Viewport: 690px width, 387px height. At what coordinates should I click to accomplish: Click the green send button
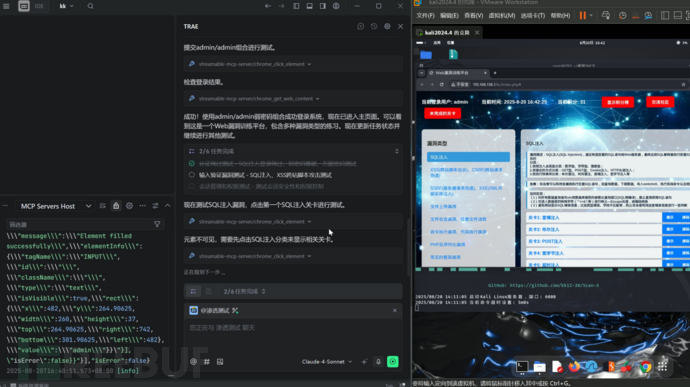pyautogui.click(x=393, y=362)
